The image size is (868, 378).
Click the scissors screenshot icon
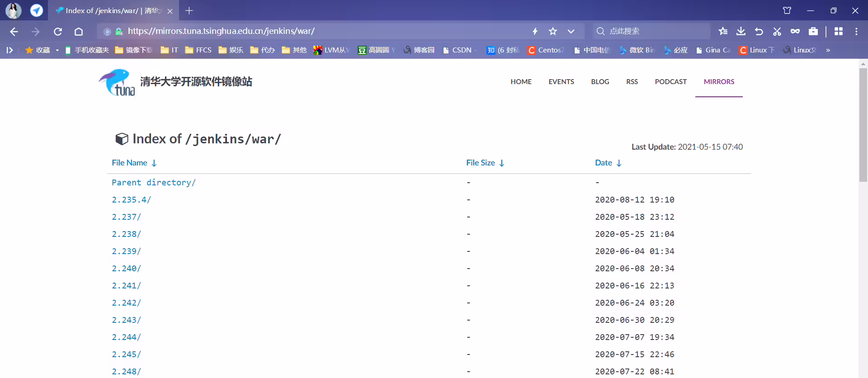[777, 31]
